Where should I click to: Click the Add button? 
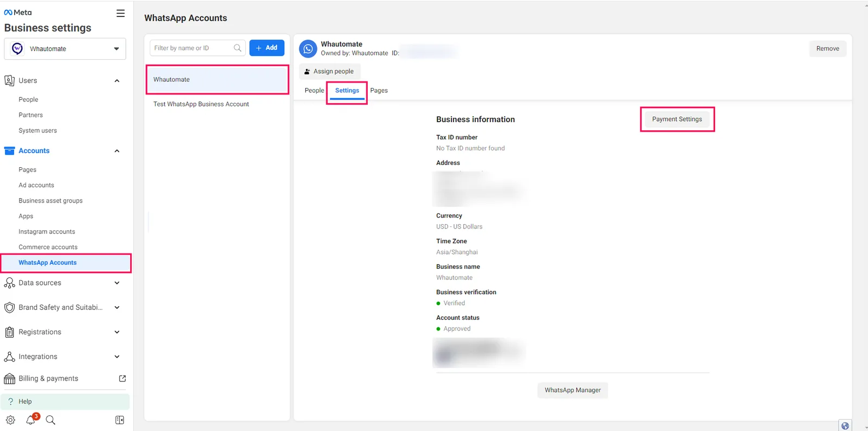click(267, 48)
